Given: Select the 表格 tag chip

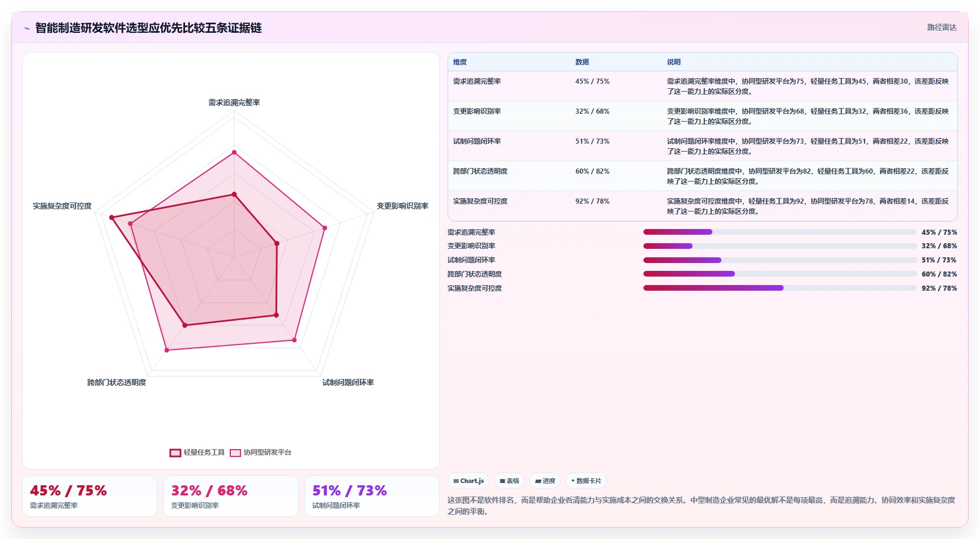Looking at the screenshot, I should pos(509,481).
